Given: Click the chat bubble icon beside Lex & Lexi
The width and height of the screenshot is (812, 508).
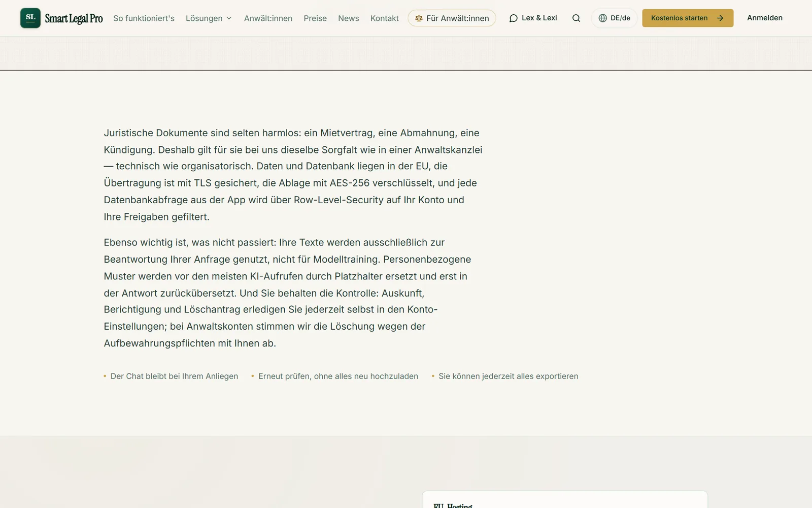Looking at the screenshot, I should 514,18.
